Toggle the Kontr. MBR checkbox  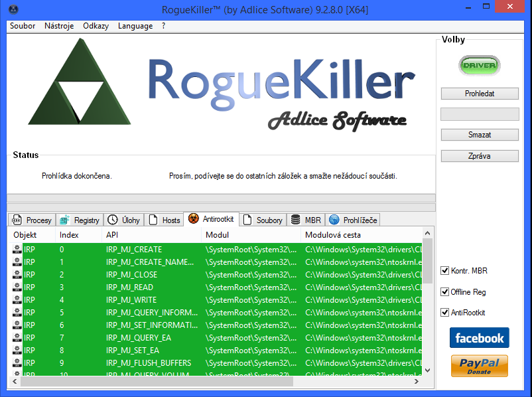tap(444, 270)
